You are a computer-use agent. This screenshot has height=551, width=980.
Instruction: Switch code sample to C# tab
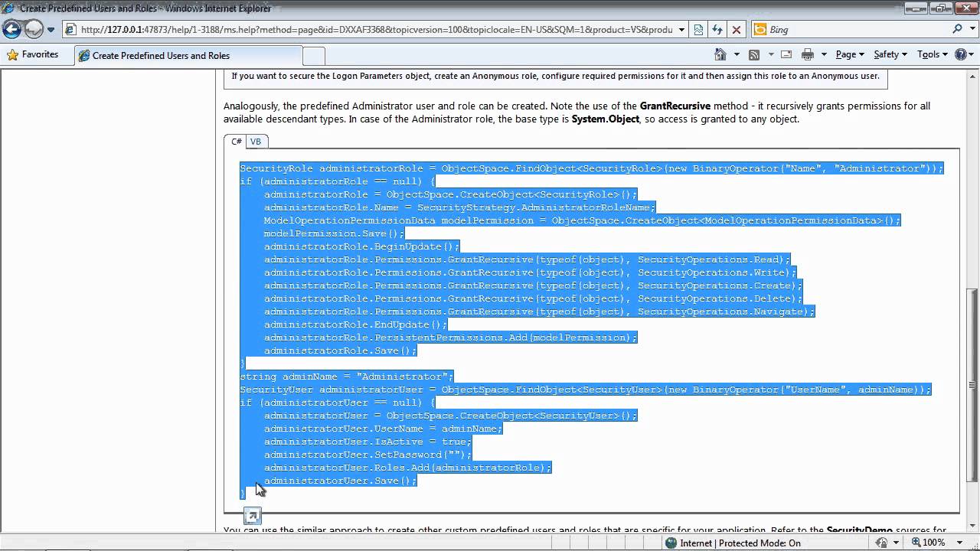pos(236,142)
